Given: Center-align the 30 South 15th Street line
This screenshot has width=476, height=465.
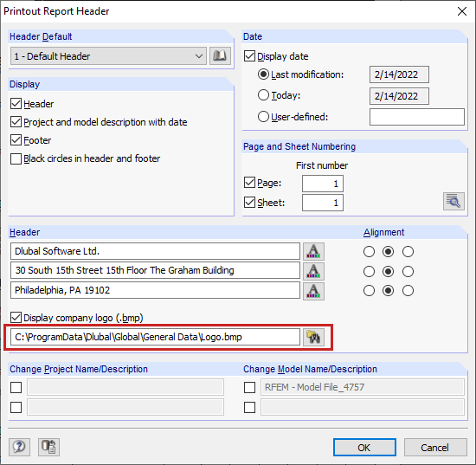Looking at the screenshot, I should [389, 271].
